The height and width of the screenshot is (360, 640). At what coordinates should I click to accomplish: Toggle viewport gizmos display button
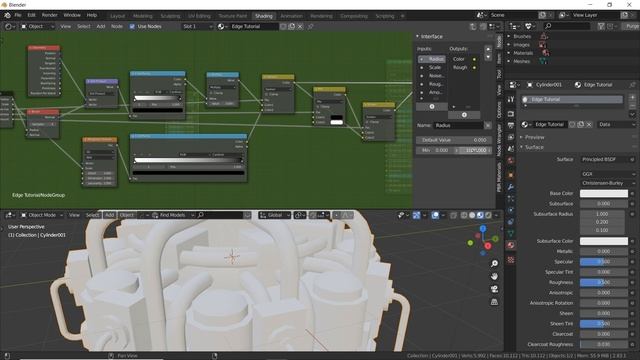(416, 215)
